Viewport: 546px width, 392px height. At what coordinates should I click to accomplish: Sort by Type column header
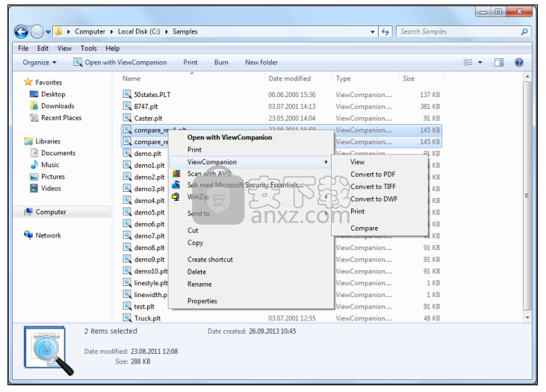point(343,78)
